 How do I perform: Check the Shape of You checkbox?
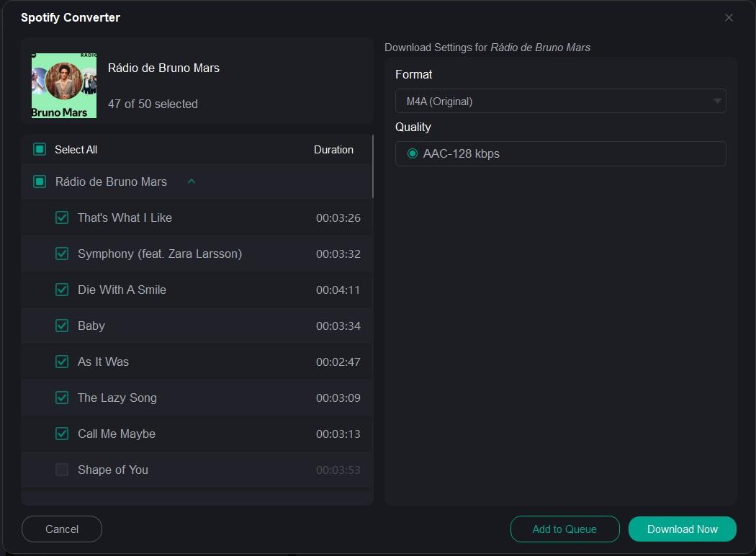click(x=62, y=470)
